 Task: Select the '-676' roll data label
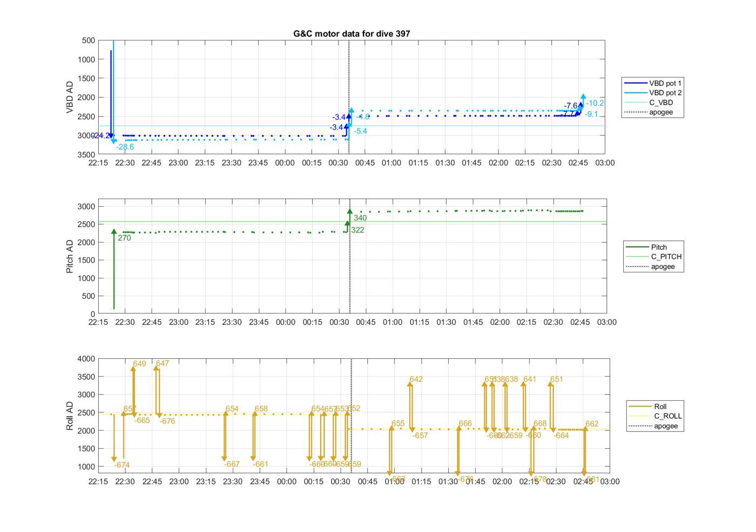coord(167,421)
